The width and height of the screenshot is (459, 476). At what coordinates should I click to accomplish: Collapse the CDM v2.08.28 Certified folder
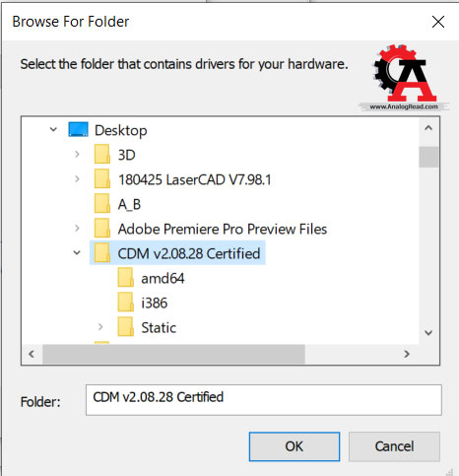pos(77,253)
